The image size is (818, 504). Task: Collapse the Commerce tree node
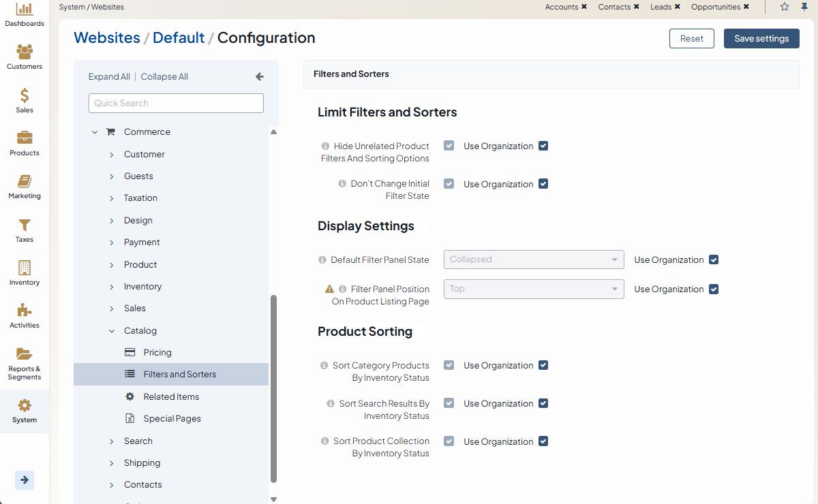coord(95,132)
